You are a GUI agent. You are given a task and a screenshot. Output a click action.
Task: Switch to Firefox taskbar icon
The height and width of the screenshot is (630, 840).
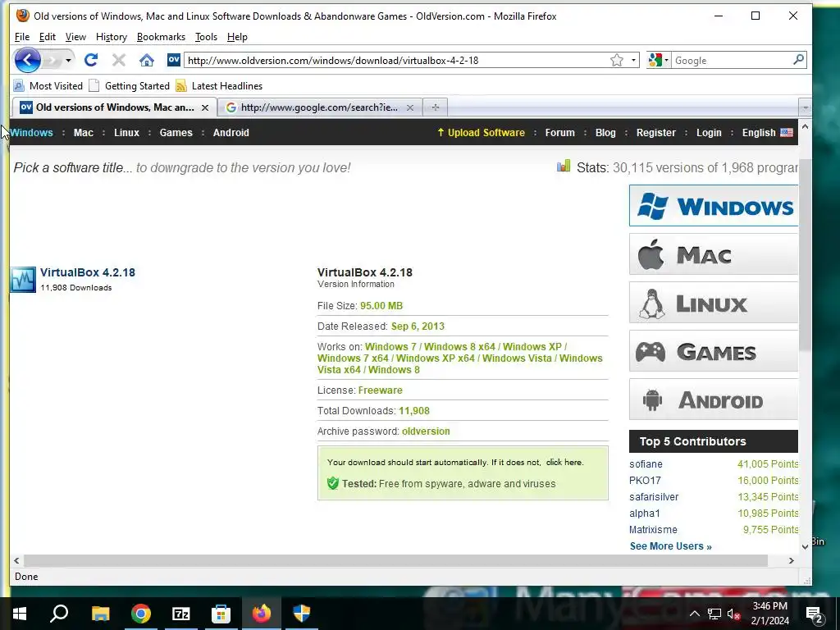click(262, 614)
